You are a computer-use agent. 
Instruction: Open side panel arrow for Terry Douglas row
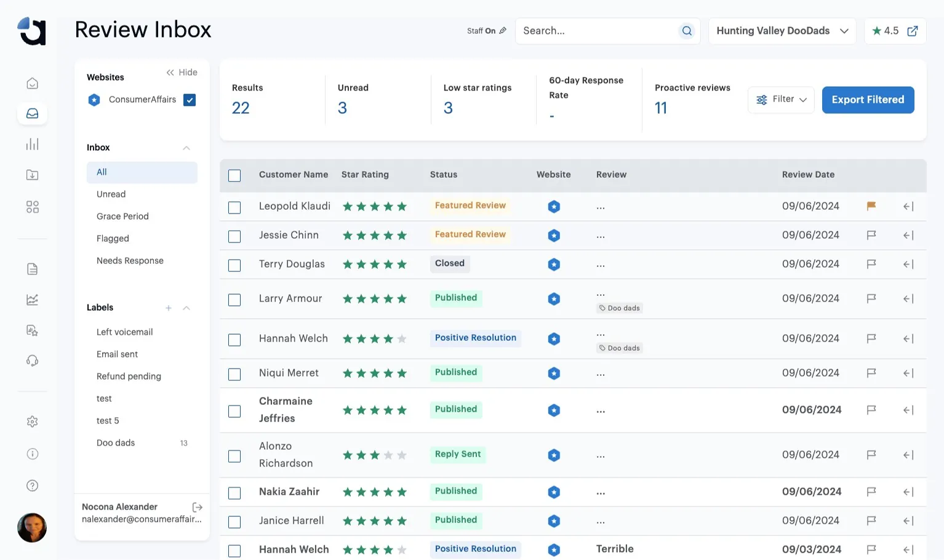(x=908, y=264)
